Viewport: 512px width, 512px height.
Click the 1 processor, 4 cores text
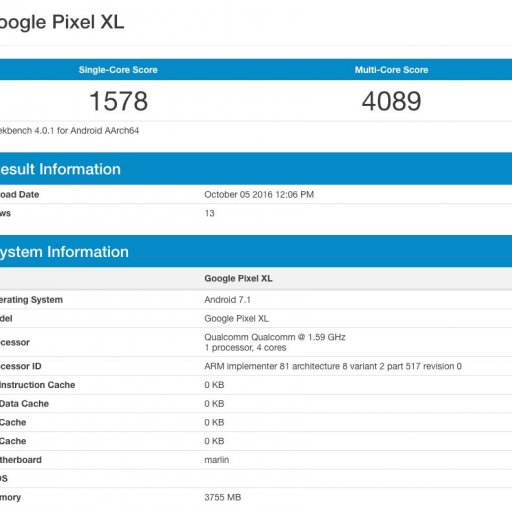pyautogui.click(x=245, y=348)
